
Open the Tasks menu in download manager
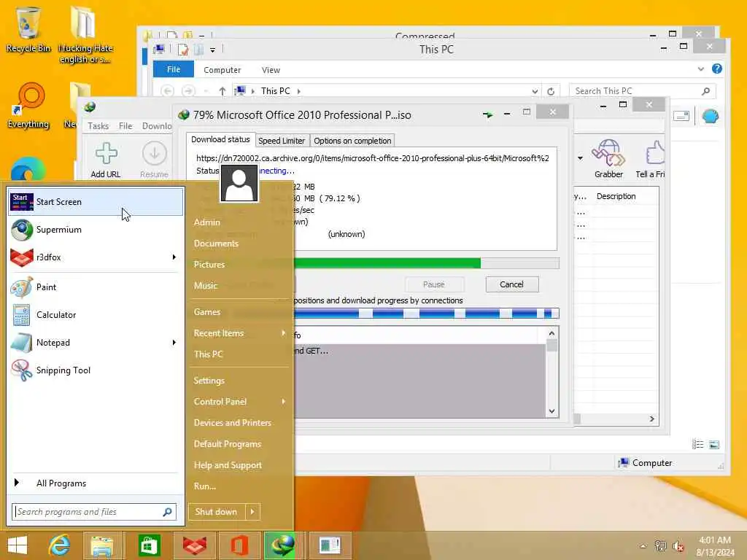click(98, 126)
